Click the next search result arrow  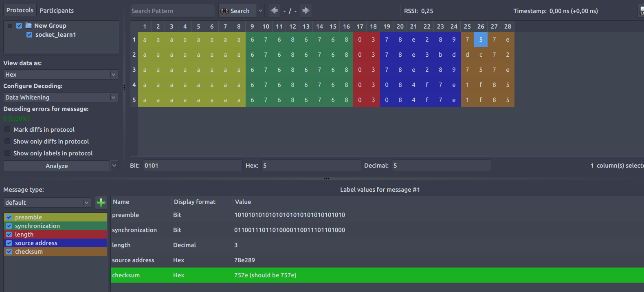(306, 11)
